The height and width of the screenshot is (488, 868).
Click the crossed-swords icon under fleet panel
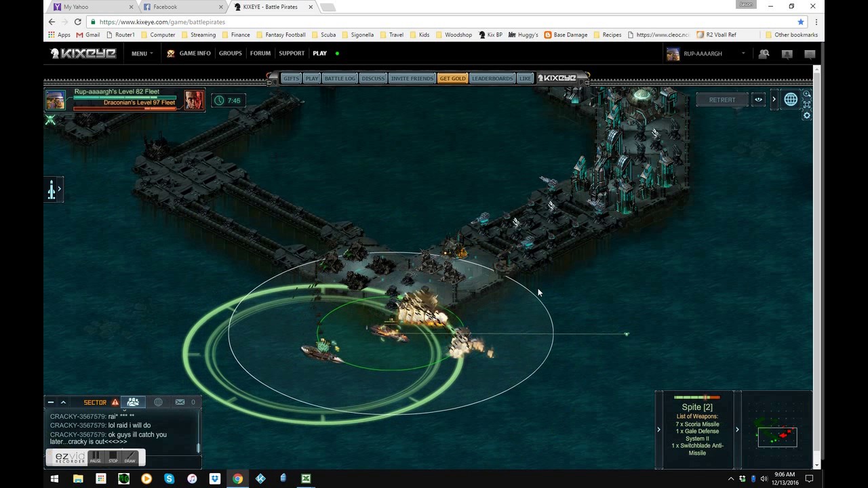50,120
